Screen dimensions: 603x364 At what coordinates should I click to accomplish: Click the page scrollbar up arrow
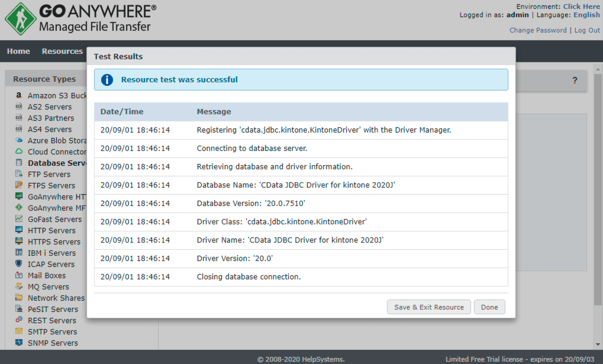pos(598,70)
